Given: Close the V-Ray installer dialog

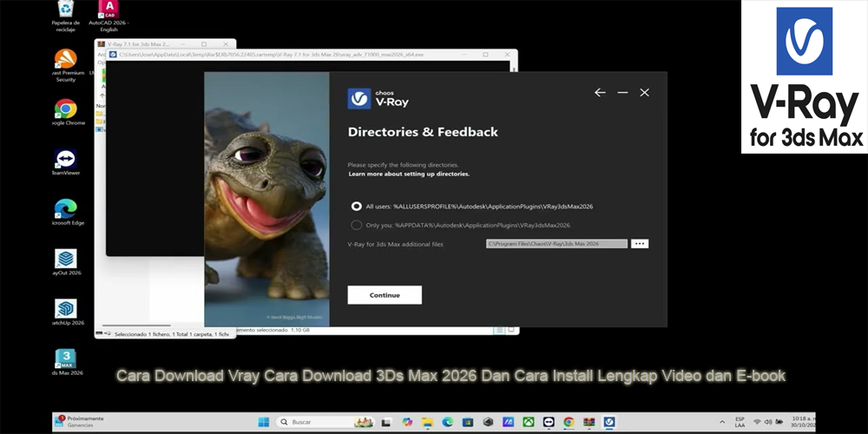Looking at the screenshot, I should [x=644, y=93].
